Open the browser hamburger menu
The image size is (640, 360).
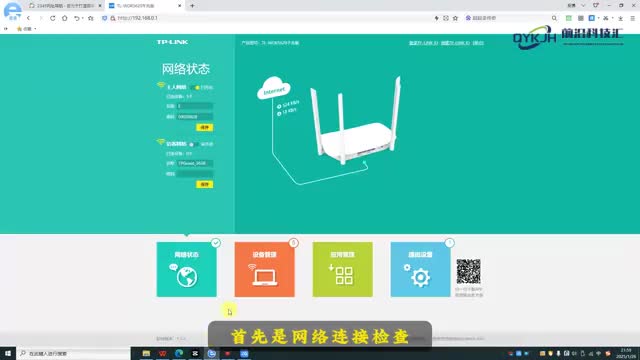point(632,18)
